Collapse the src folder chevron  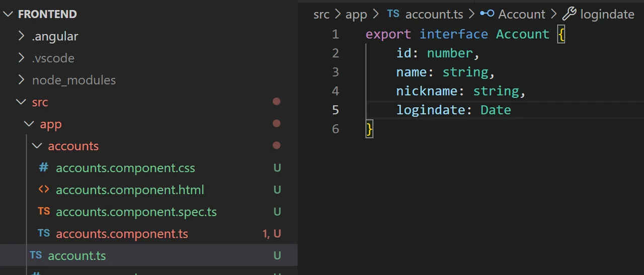[21, 102]
